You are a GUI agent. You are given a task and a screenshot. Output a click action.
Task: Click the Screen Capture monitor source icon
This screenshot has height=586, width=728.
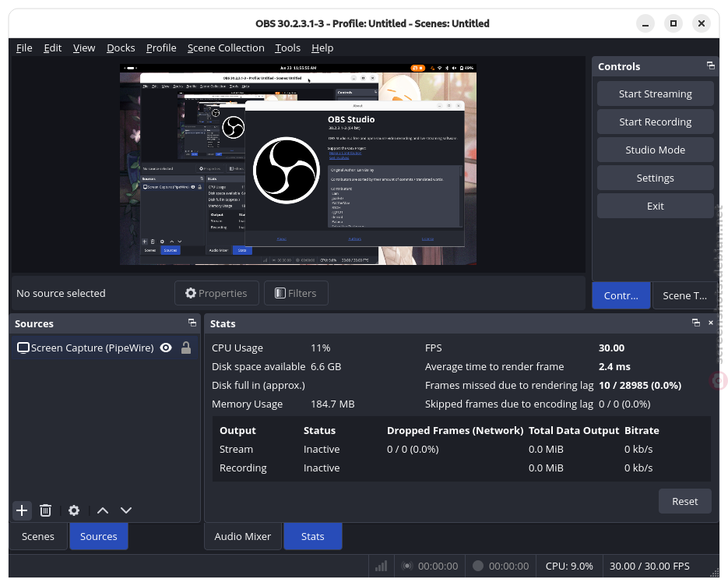[x=23, y=348]
